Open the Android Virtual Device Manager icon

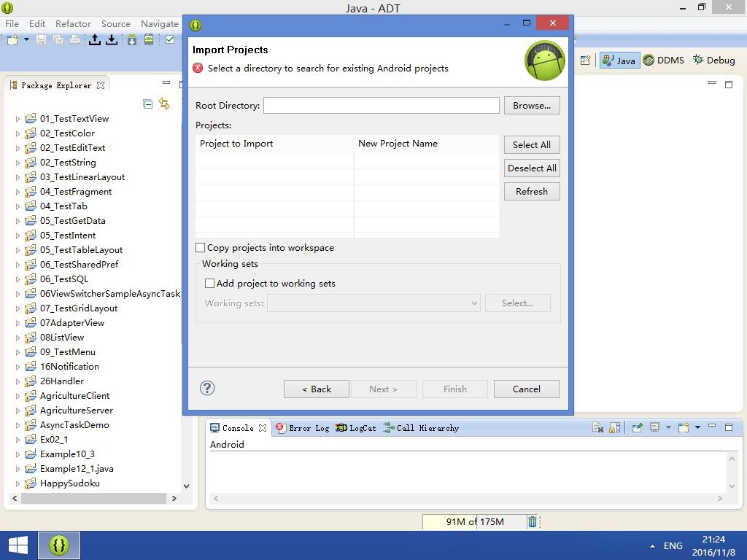coord(149,39)
